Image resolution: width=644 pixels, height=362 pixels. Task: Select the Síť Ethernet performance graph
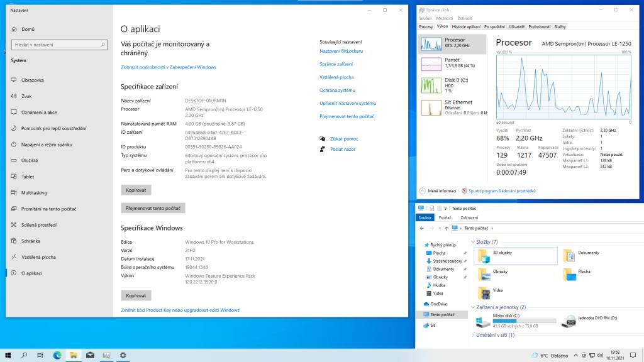[x=452, y=106]
